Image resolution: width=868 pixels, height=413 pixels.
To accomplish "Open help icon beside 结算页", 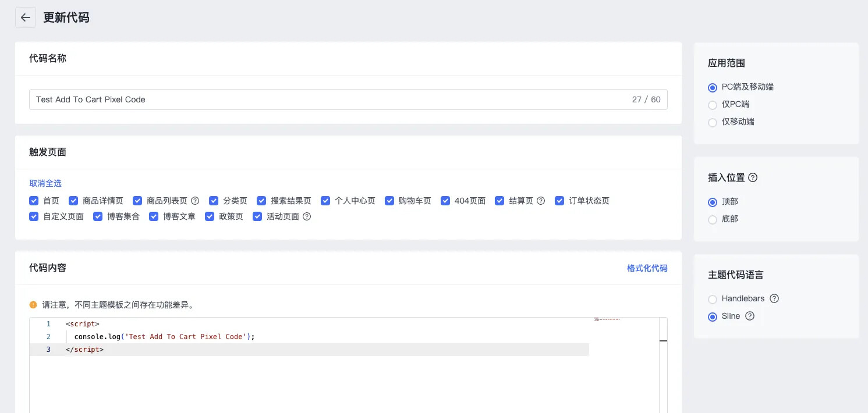I will [541, 201].
